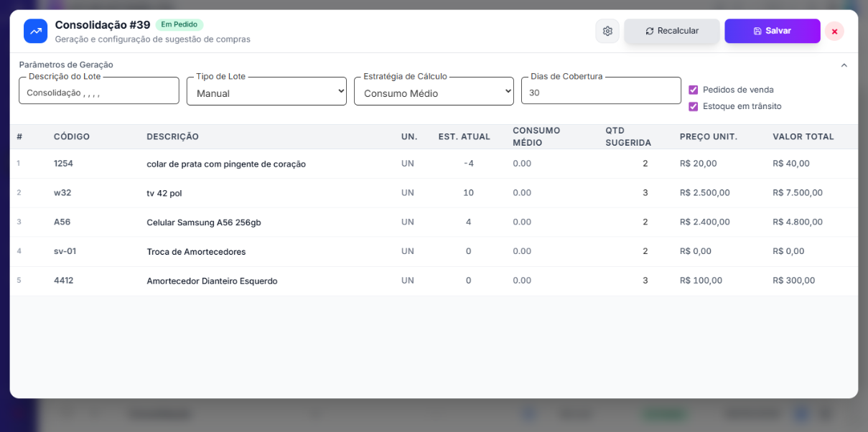Image resolution: width=868 pixels, height=432 pixels.
Task: Click the blue trend chart icon
Action: [35, 31]
